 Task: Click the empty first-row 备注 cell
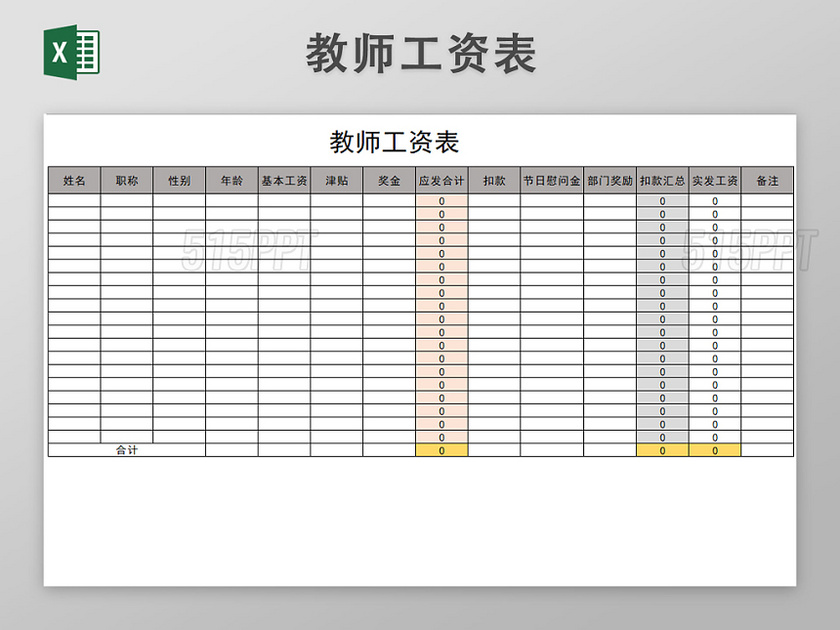[x=768, y=201]
